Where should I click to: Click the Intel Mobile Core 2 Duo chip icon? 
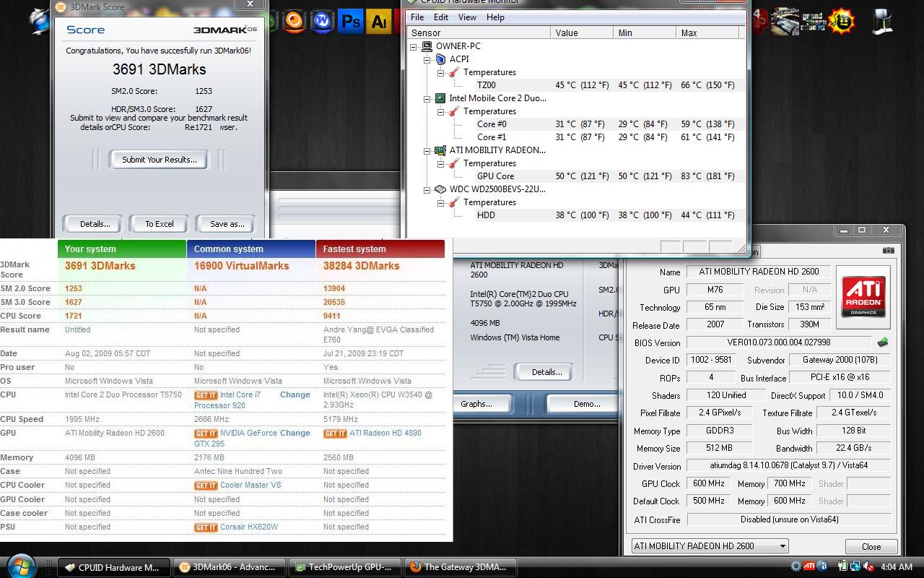440,98
